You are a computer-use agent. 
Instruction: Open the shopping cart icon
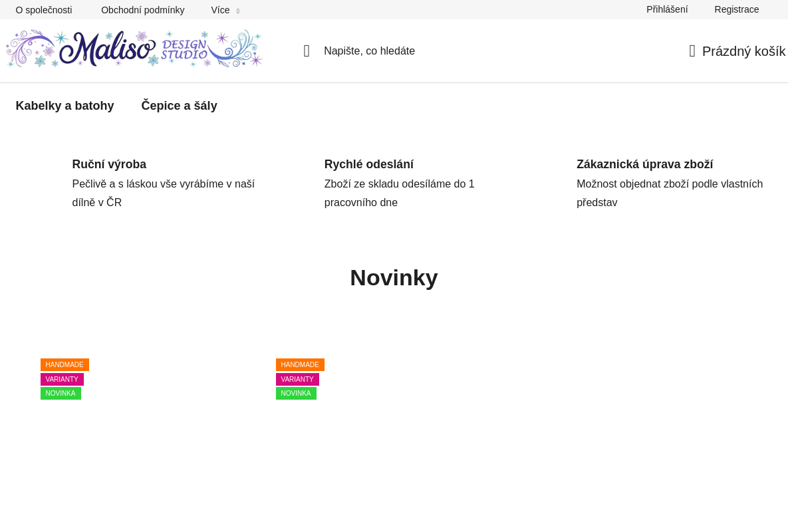tap(692, 51)
